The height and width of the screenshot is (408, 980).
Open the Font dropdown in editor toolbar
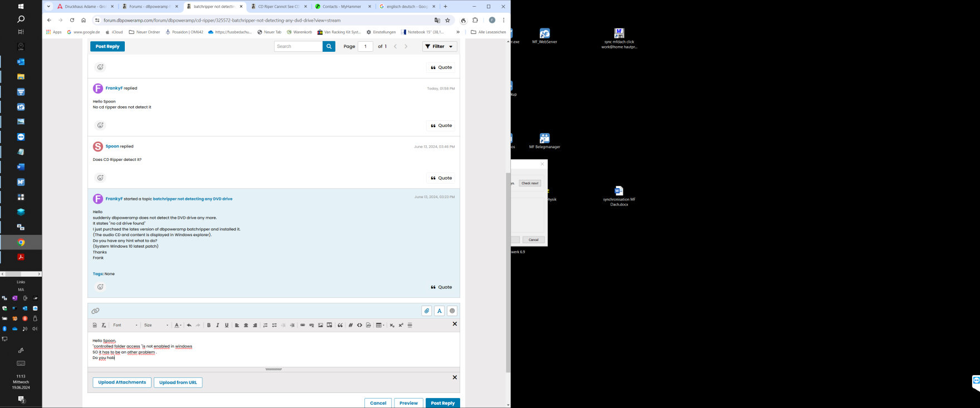[x=125, y=325]
